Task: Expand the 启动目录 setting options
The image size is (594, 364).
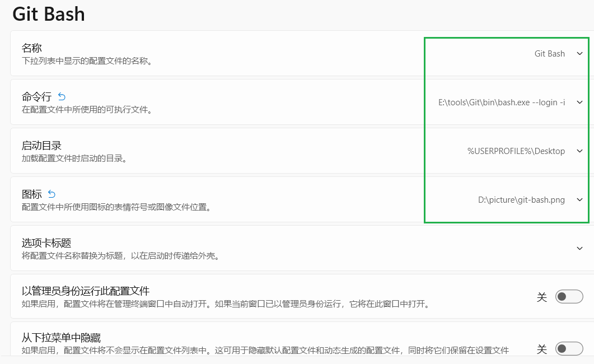Action: [x=580, y=151]
